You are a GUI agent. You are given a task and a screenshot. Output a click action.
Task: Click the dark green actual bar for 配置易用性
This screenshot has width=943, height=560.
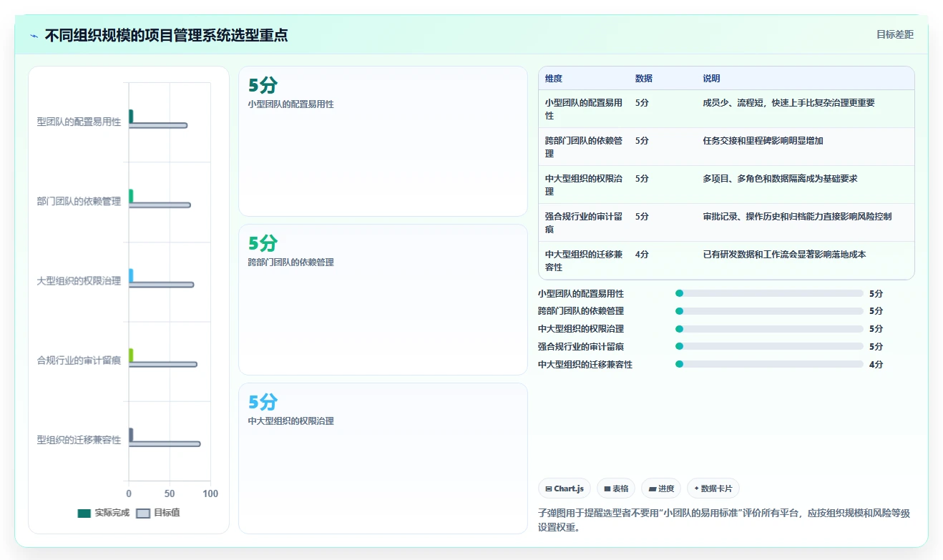pos(131,116)
